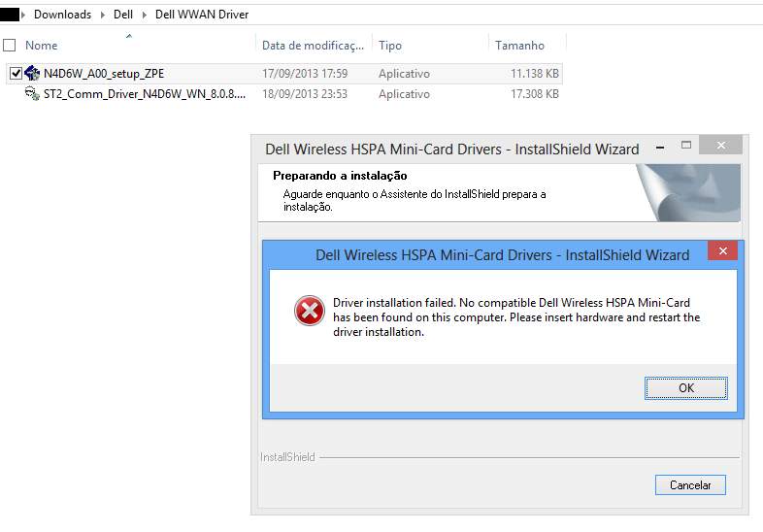This screenshot has width=763, height=532.
Task: Click the size value 17.308 KB
Action: pos(534,94)
